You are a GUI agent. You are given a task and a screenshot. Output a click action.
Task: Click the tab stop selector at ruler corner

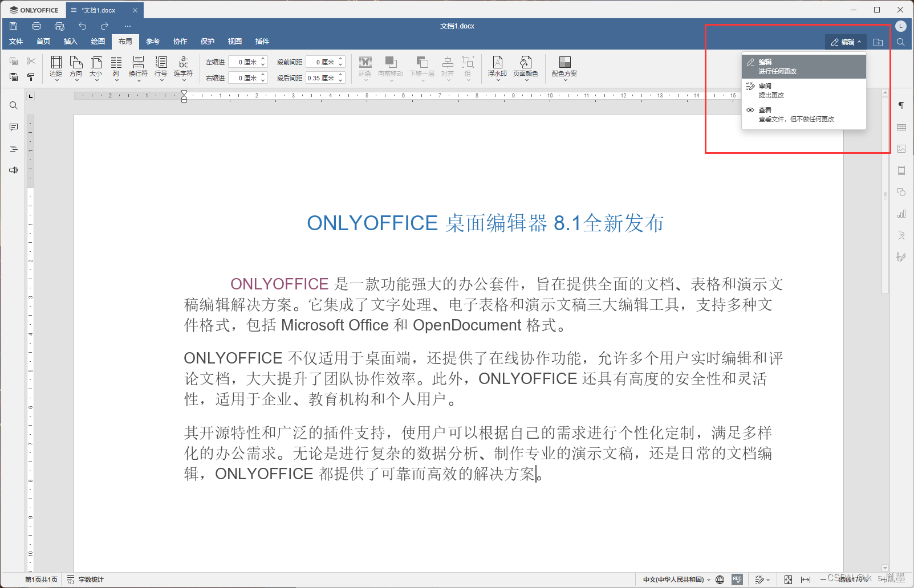(31, 96)
